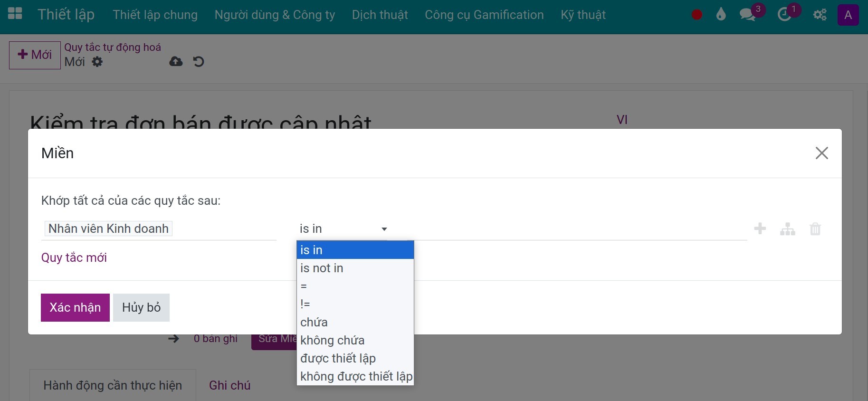Open the chat messages icon
The image size is (868, 401).
(x=748, y=15)
